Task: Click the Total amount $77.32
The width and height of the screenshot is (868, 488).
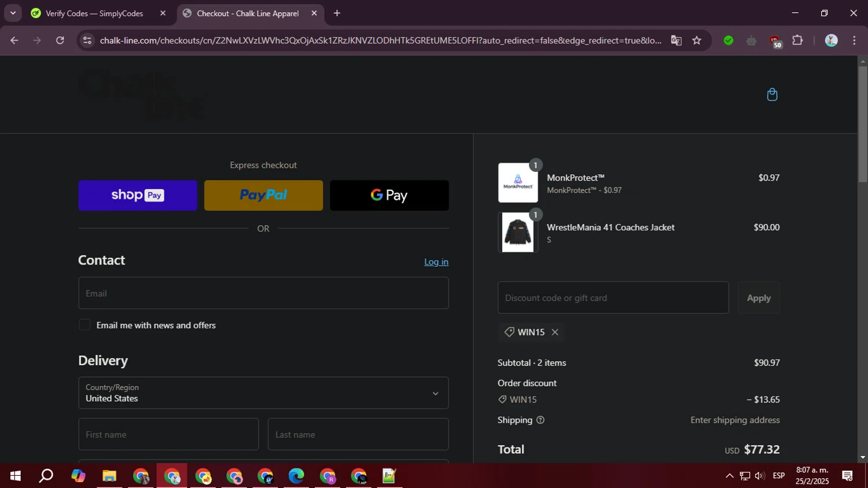Action: coord(762,450)
